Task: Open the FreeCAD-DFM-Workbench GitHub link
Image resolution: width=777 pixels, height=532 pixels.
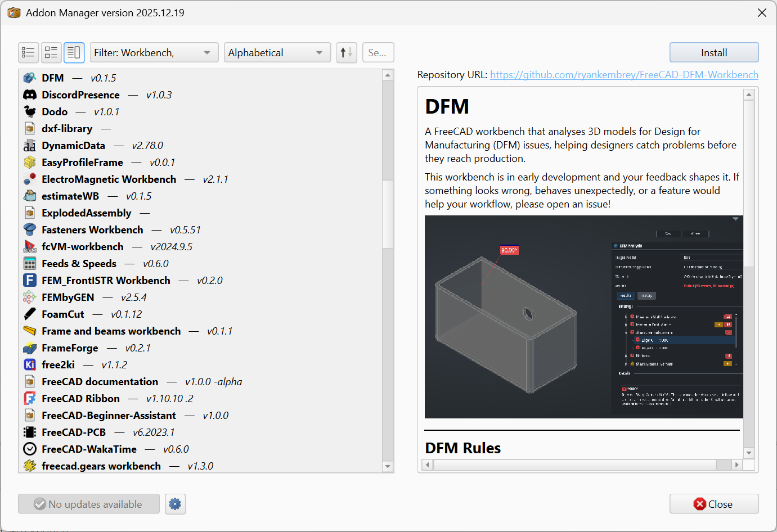Action: tap(624, 75)
